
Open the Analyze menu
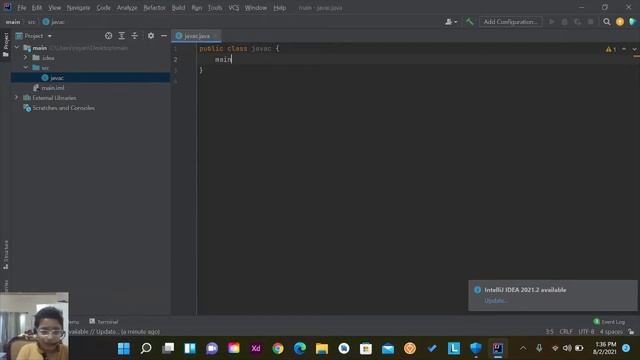coord(127,8)
